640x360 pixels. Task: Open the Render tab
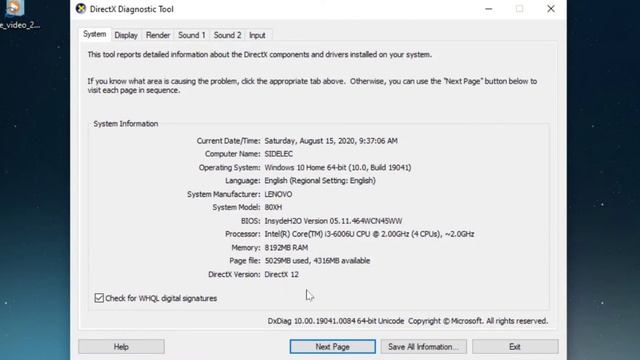(x=158, y=36)
